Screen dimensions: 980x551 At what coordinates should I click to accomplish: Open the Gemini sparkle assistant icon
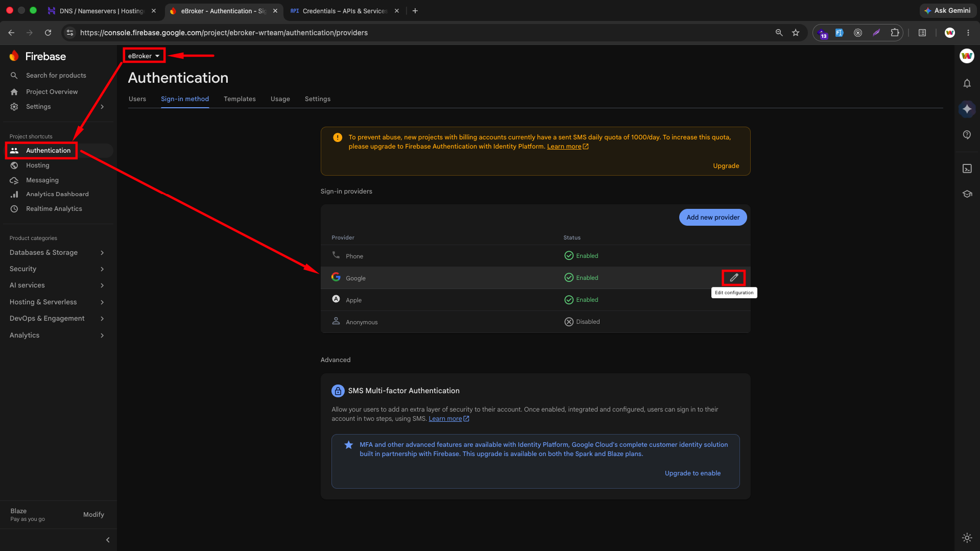click(x=967, y=109)
